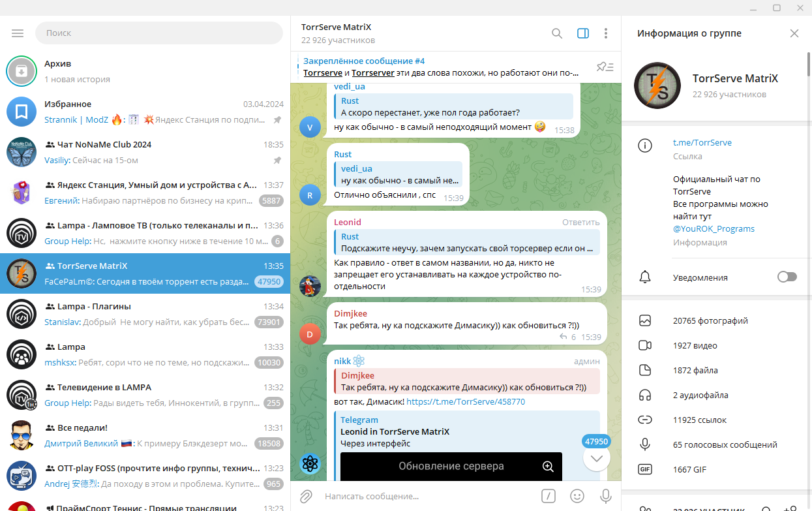Click the Lampa chat 10030 unread badge
812x511 pixels.
pyautogui.click(x=269, y=363)
